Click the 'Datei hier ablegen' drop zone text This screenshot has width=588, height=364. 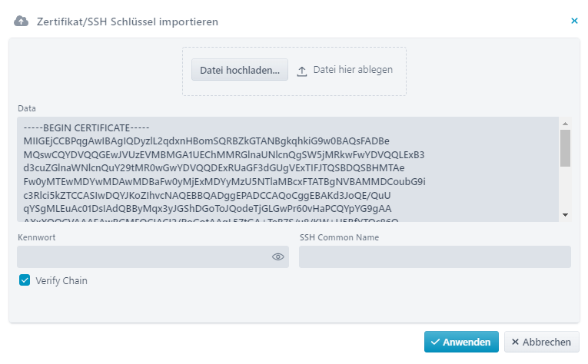coord(353,70)
